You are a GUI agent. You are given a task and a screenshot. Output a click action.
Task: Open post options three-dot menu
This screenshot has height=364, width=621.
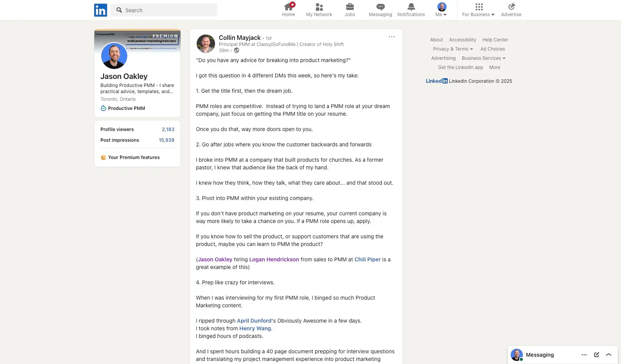click(x=391, y=37)
